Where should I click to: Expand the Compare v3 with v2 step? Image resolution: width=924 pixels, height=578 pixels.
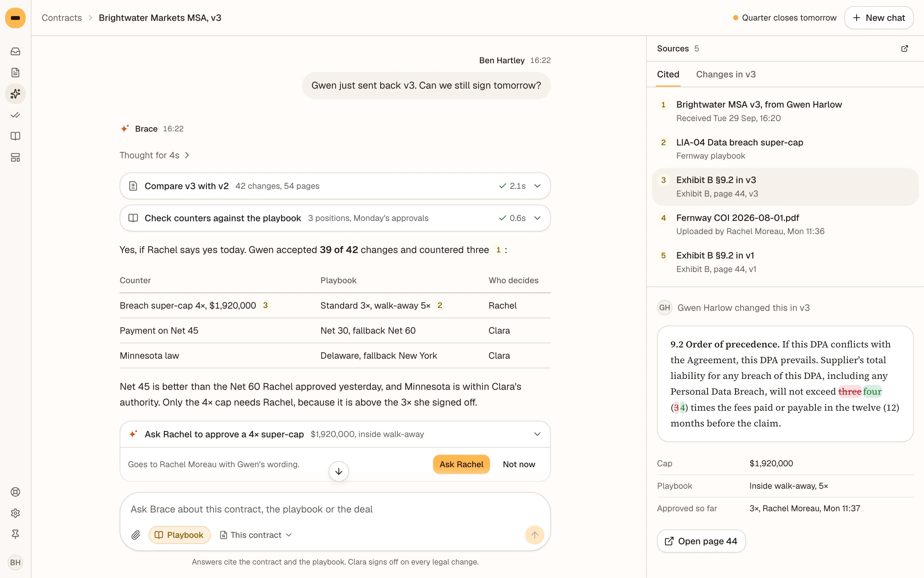(335, 186)
